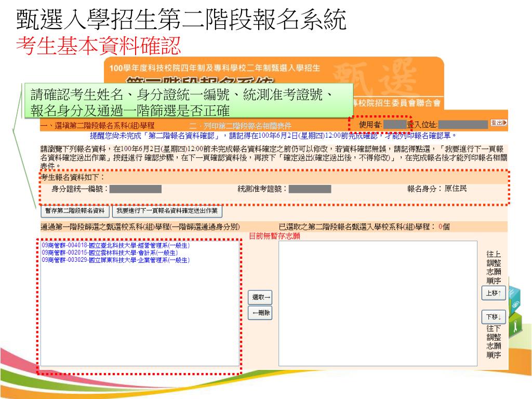Click the 身分證統一編號 value field
532x399 pixels.
pos(136,189)
